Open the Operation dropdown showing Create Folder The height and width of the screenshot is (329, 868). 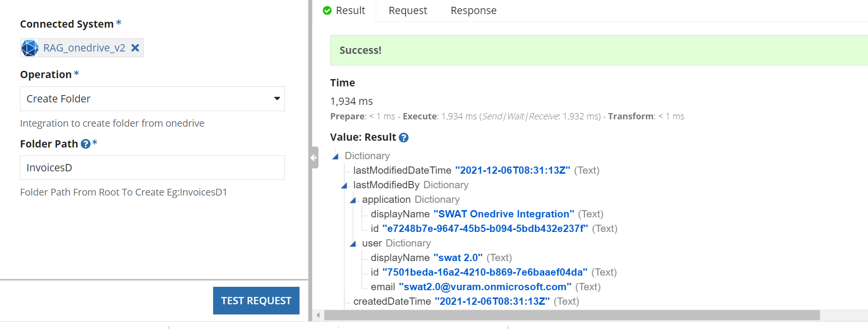tap(152, 99)
